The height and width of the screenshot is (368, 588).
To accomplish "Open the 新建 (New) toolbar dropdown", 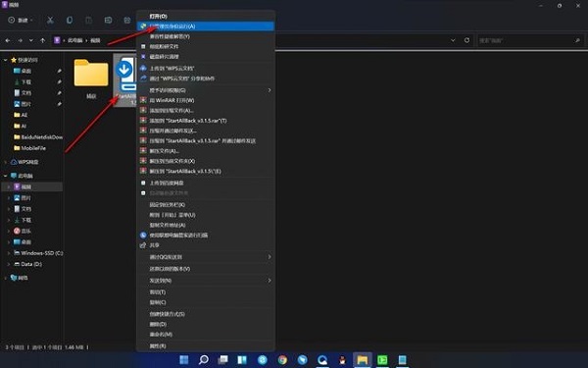I will click(21, 20).
